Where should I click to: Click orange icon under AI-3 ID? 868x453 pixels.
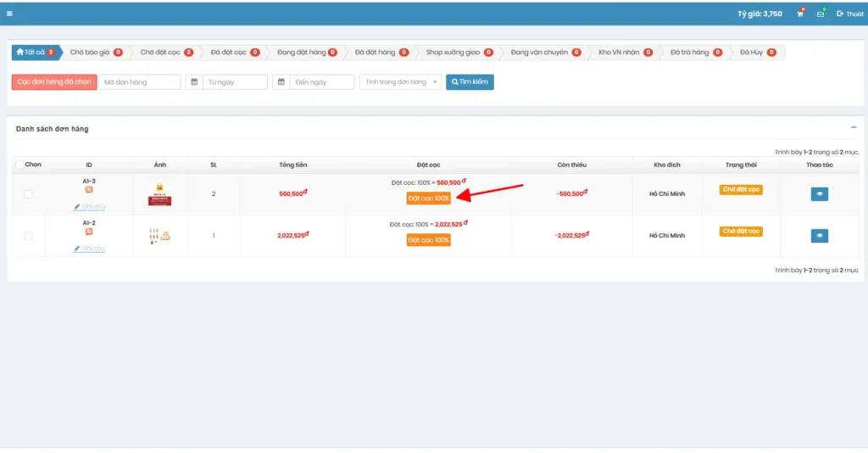click(x=88, y=189)
